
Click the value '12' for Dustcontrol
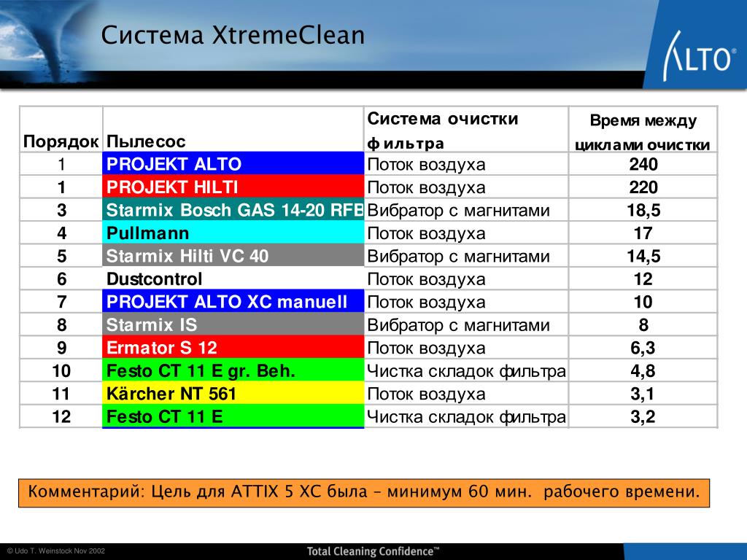point(643,279)
